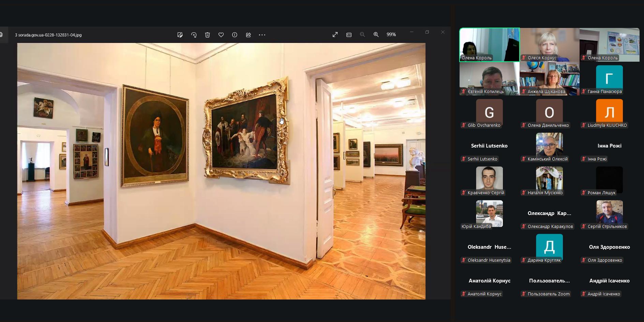Select Liudmyla KLIUCHKO orange avatar
The width and height of the screenshot is (644, 322).
tap(609, 112)
